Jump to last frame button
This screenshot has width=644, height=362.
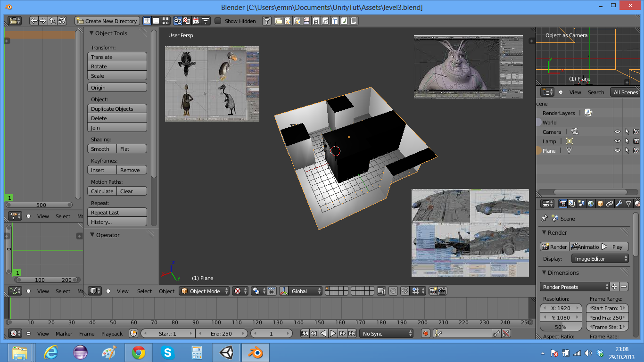click(x=352, y=333)
